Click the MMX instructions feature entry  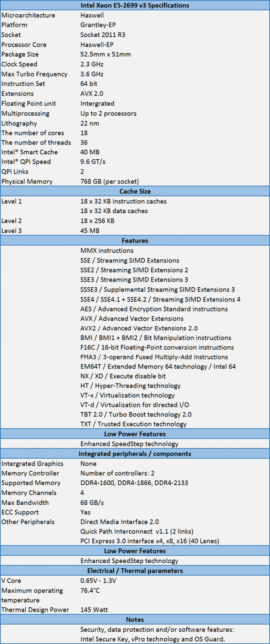point(107,251)
